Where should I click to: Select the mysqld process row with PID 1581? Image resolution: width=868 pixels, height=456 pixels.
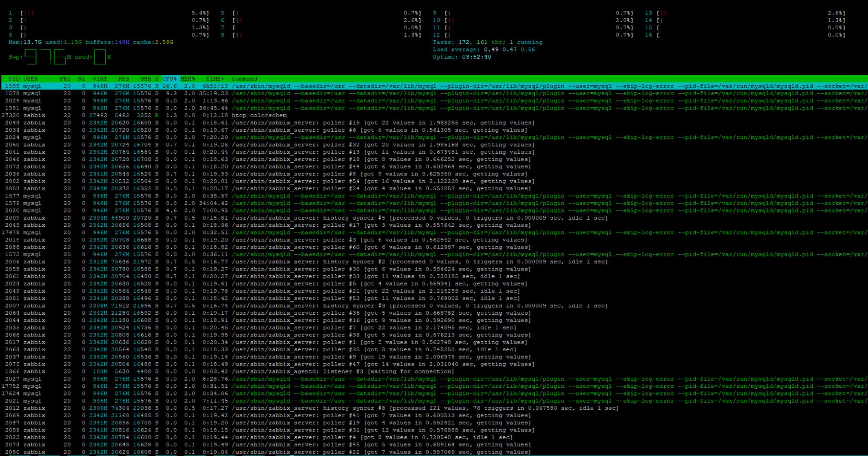tap(434, 108)
